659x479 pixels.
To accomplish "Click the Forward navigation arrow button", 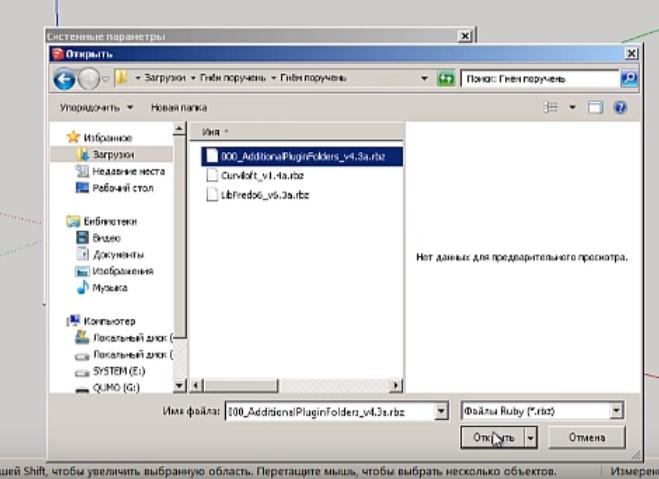I will 87,78.
